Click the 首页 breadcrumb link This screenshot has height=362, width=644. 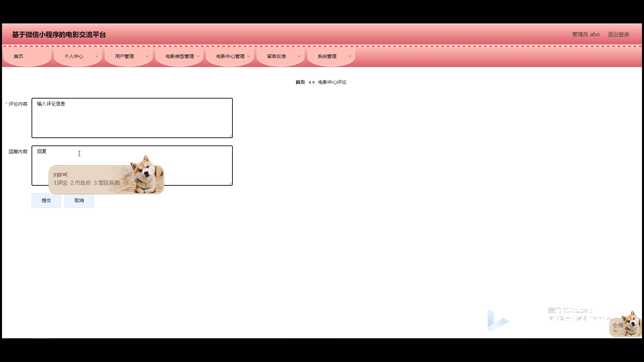[x=300, y=82]
